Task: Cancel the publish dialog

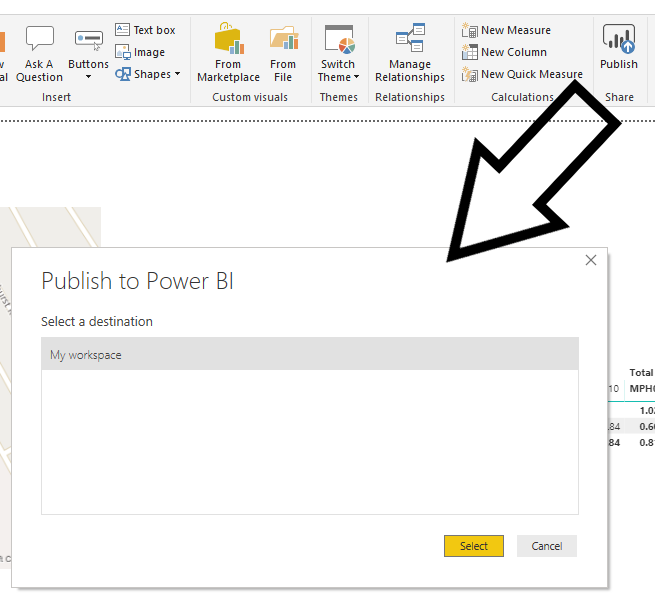Action: coord(547,546)
